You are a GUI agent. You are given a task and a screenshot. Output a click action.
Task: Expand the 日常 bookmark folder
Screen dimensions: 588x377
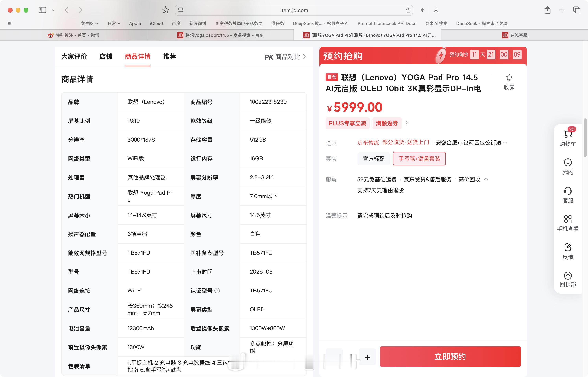coord(114,24)
